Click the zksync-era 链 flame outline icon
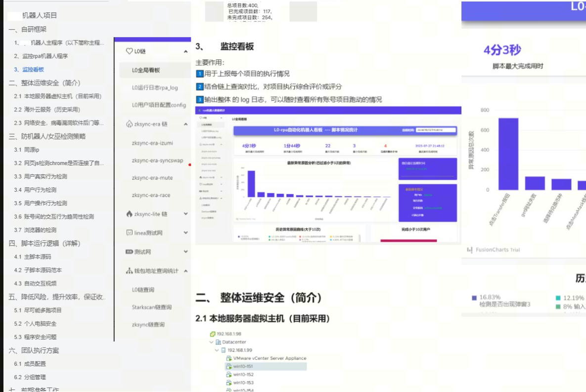586x392 pixels. [x=130, y=124]
